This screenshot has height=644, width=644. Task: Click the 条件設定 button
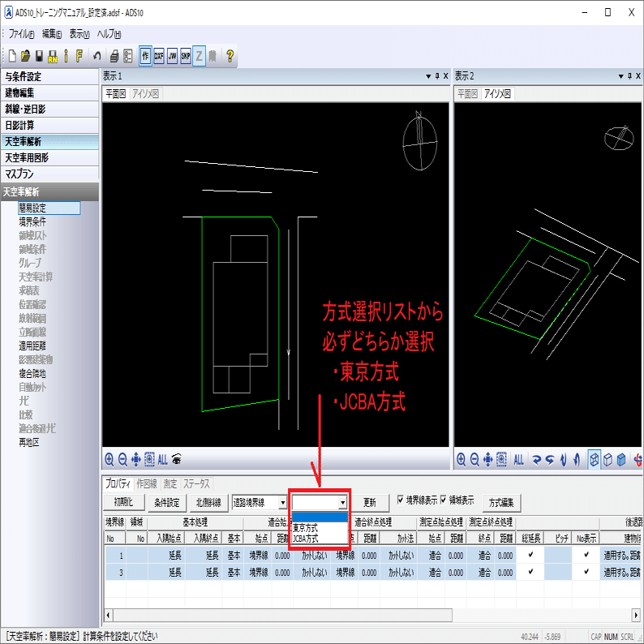[167, 503]
